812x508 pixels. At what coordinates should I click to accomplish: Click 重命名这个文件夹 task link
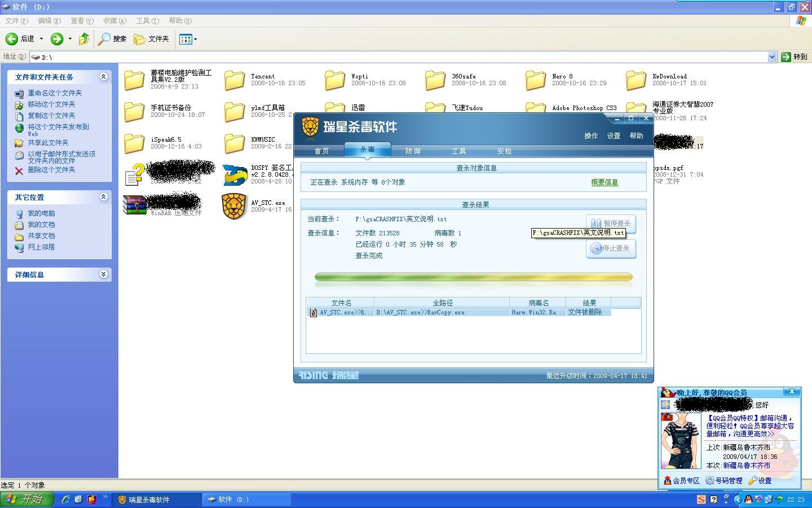[55, 93]
